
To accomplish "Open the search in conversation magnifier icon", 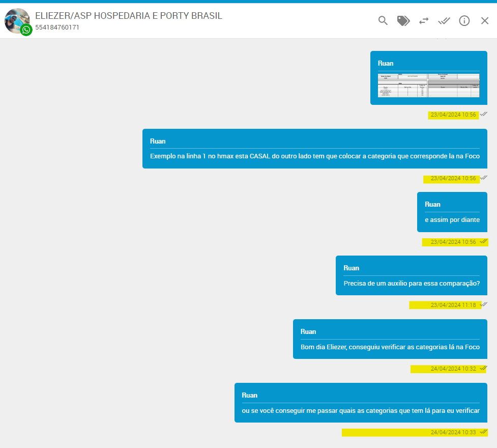I will pos(383,20).
